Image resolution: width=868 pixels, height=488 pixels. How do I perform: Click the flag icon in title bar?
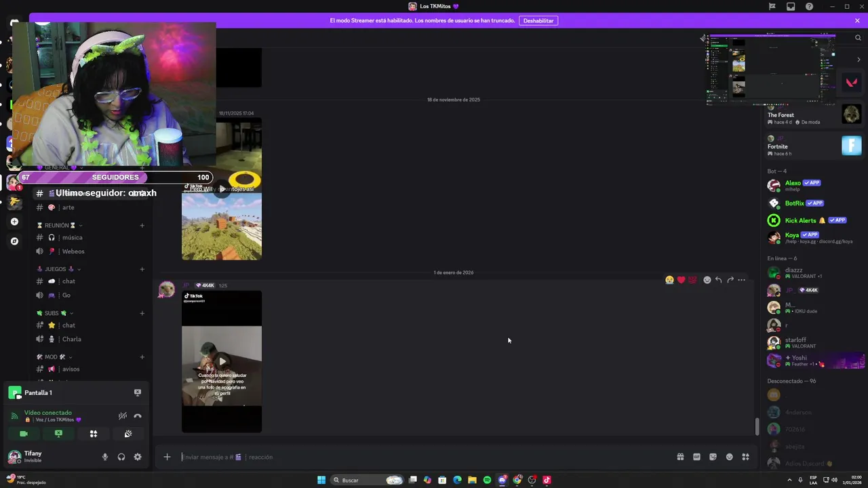[x=772, y=7]
